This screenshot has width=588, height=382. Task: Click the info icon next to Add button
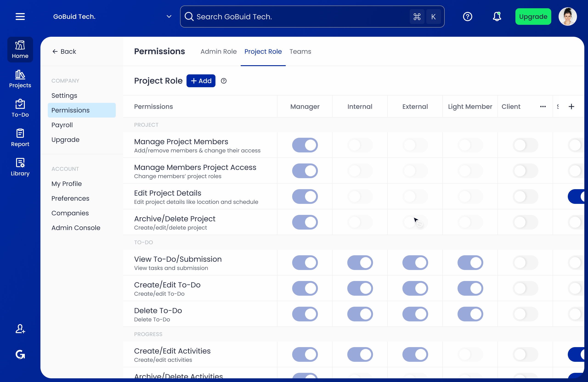click(x=223, y=81)
